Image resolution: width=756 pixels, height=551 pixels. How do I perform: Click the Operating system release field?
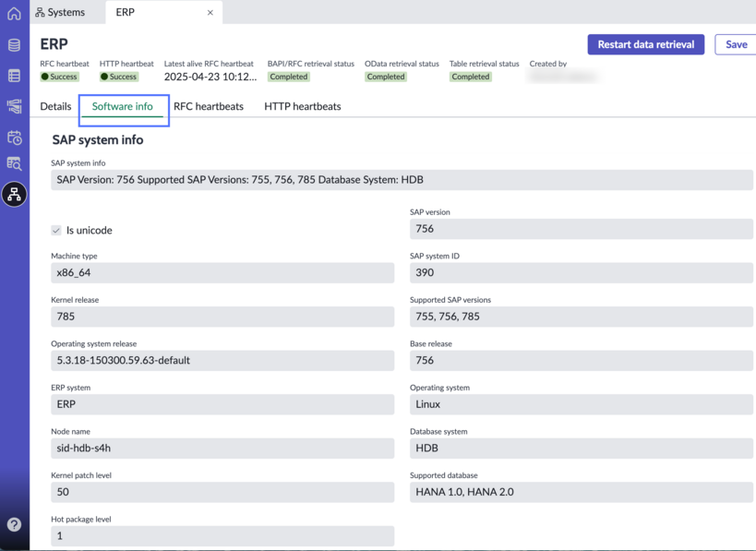tap(222, 361)
